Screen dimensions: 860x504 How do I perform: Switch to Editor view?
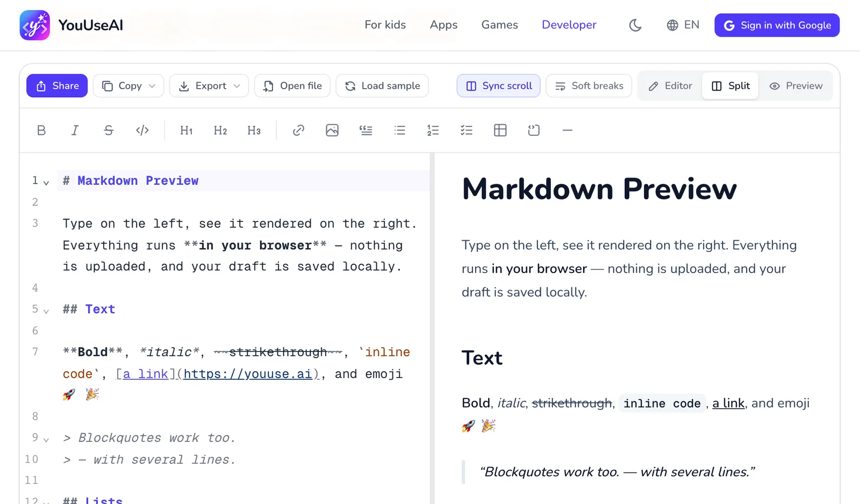pyautogui.click(x=670, y=86)
